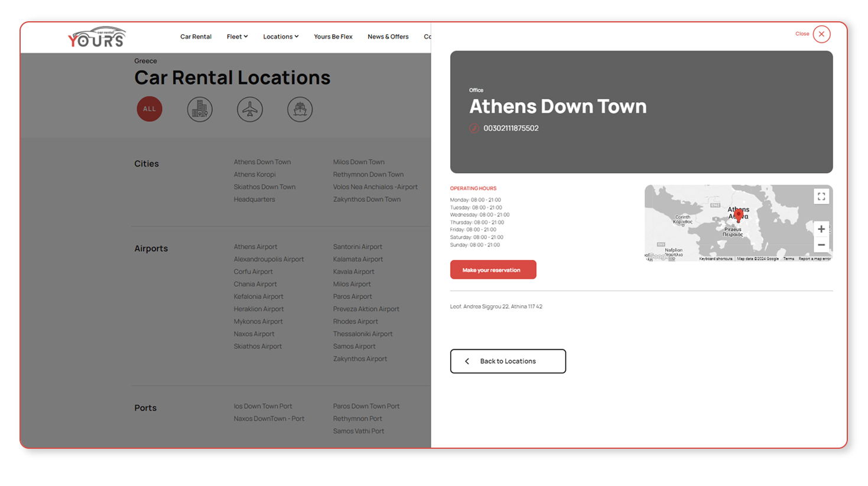Click the phone icon beside the office number
Image resolution: width=868 pixels, height=486 pixels.
474,128
